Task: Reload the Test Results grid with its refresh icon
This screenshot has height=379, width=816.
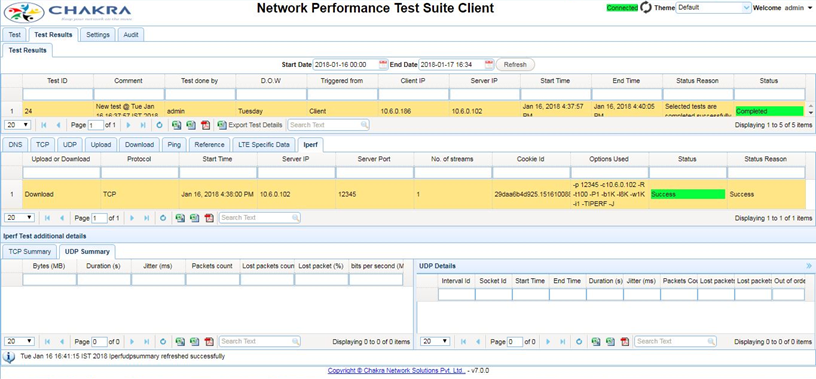Action: (x=160, y=125)
